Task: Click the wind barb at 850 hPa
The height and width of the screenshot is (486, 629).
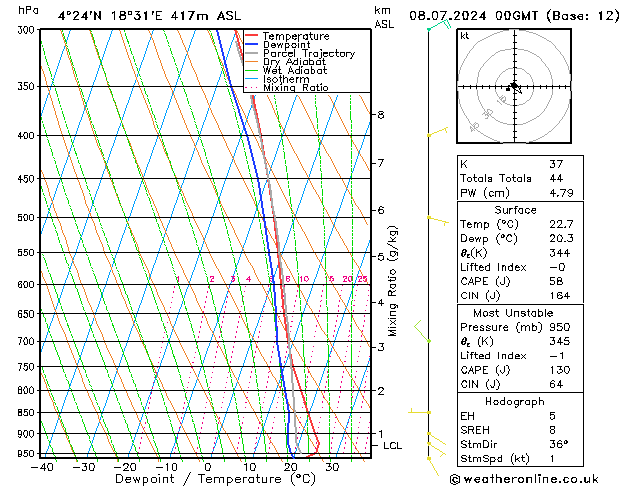Action: click(x=420, y=411)
